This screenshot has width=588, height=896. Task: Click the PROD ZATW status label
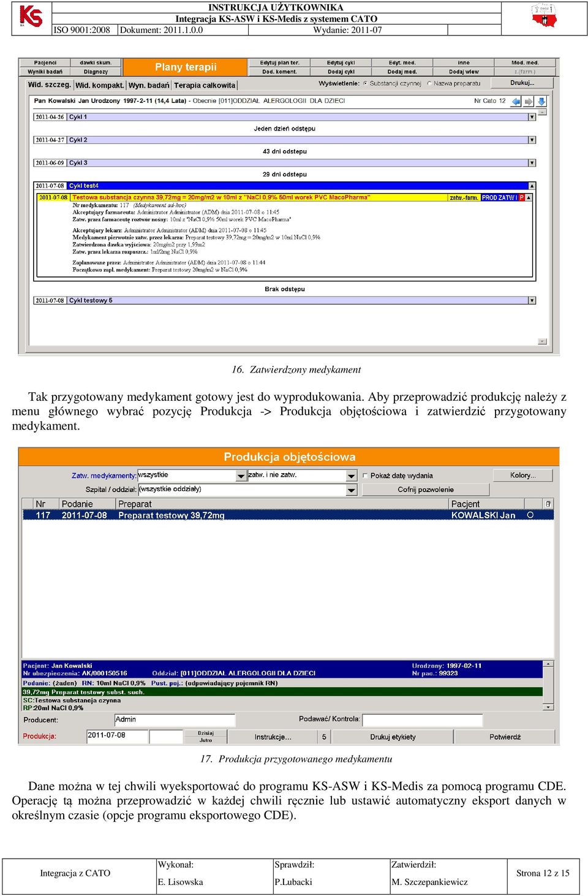(499, 197)
